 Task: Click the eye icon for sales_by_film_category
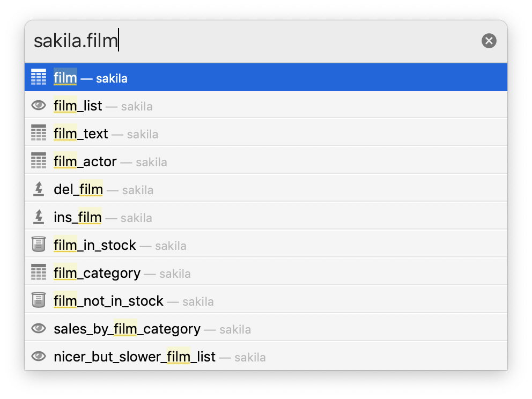tap(39, 328)
